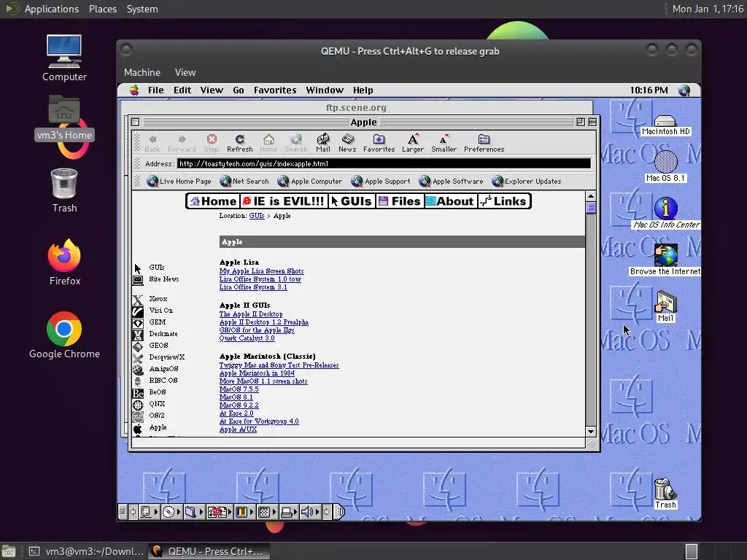Open the application menu at the right of the Mac menu bar

[x=684, y=90]
